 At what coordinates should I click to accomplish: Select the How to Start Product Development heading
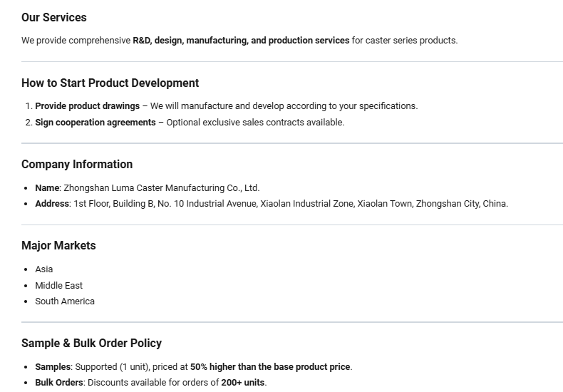coord(110,83)
